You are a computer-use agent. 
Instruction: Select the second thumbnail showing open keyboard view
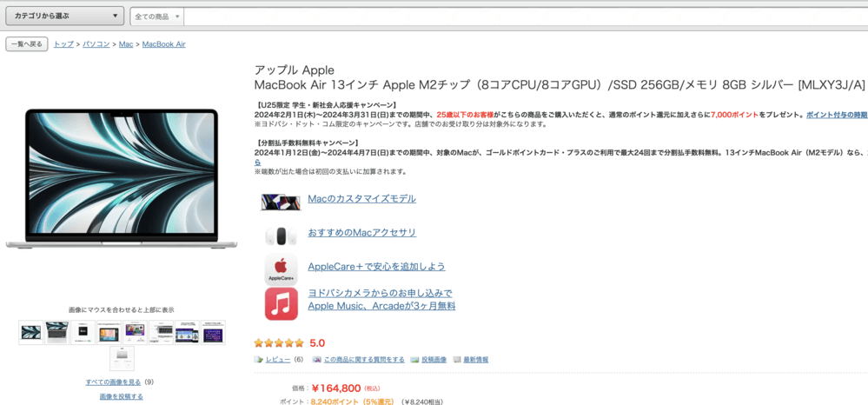click(x=57, y=332)
